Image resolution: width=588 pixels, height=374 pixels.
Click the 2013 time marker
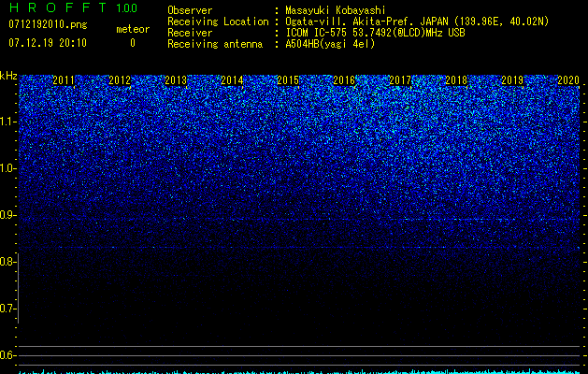(x=176, y=79)
